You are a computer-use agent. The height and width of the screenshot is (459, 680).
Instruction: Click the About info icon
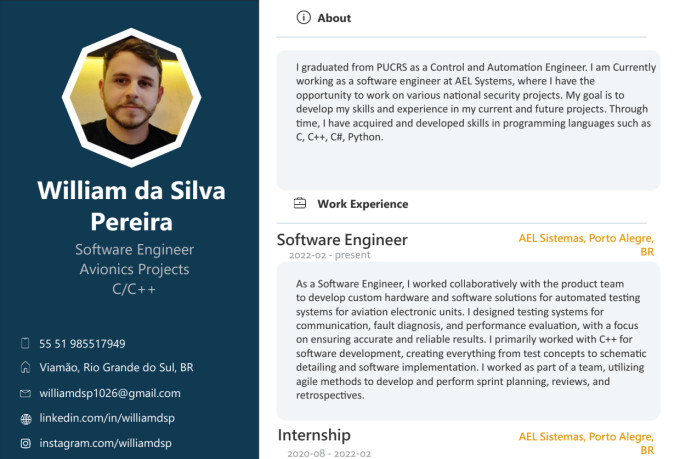pos(303,18)
